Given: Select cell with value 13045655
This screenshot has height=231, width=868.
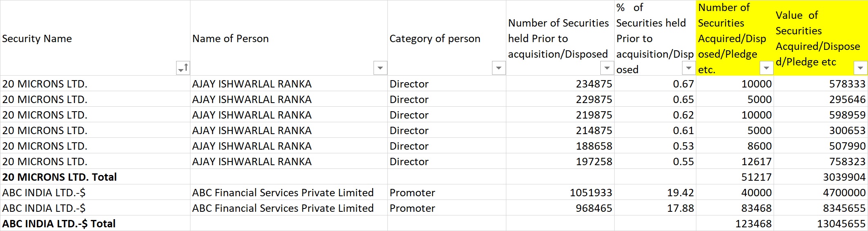Looking at the screenshot, I should point(821,224).
